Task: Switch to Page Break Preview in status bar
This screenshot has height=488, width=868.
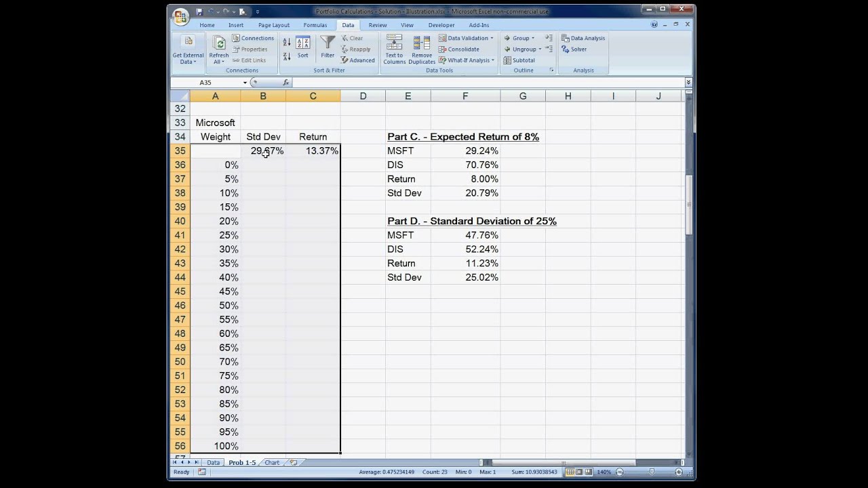Action: [x=589, y=472]
